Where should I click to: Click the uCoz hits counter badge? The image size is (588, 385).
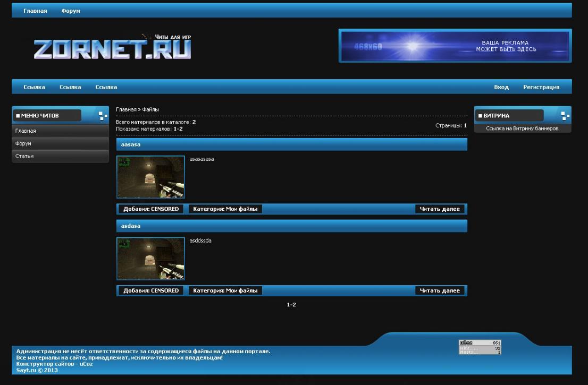click(480, 347)
